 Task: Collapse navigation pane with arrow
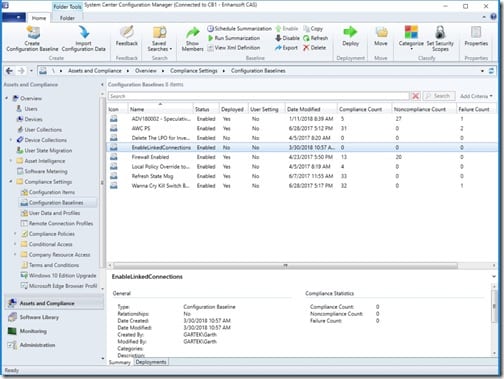tap(102, 85)
